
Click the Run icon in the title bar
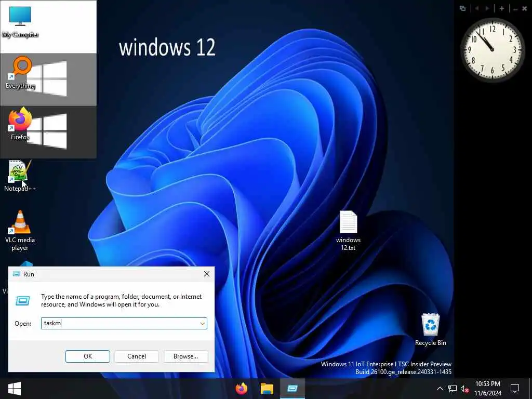16,274
